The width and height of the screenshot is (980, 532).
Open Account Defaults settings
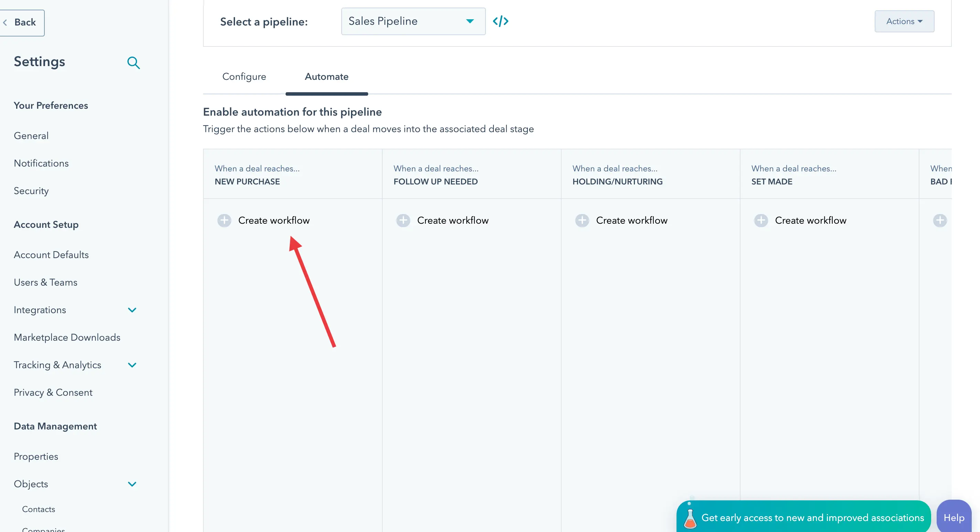coord(51,255)
